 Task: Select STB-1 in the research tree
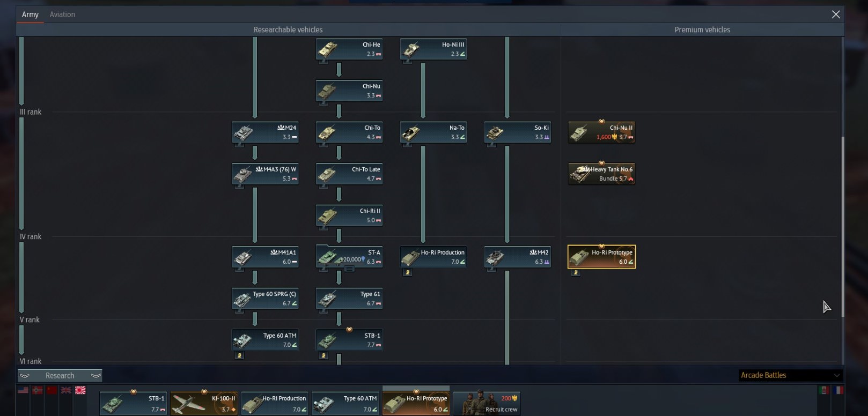point(349,340)
